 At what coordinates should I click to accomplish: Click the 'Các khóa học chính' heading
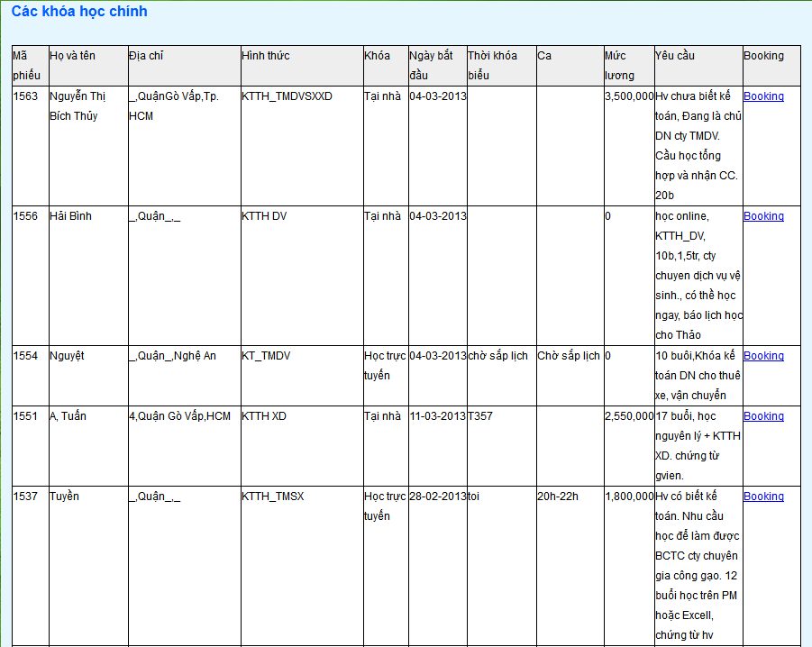(79, 12)
